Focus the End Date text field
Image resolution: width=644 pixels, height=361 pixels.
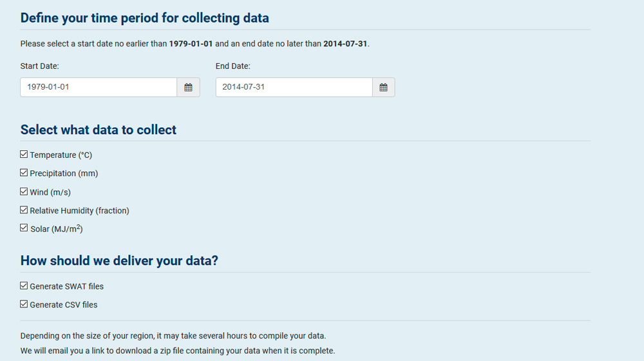pos(294,87)
